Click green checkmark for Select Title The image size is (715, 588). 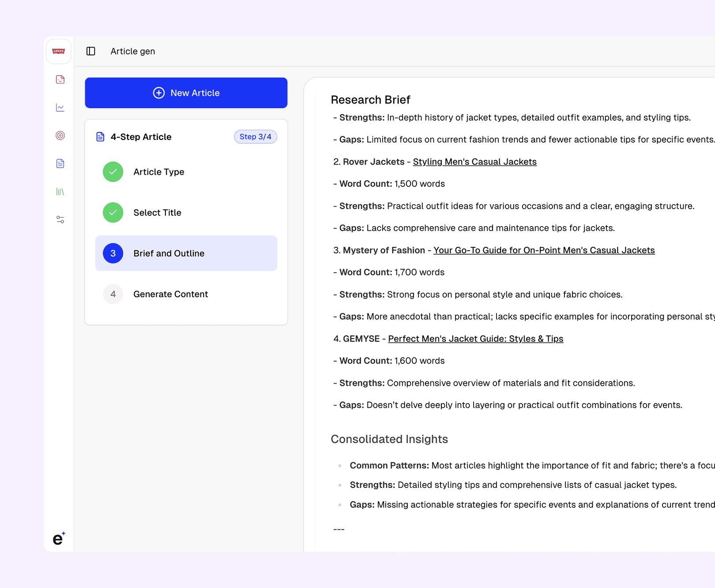(x=113, y=213)
